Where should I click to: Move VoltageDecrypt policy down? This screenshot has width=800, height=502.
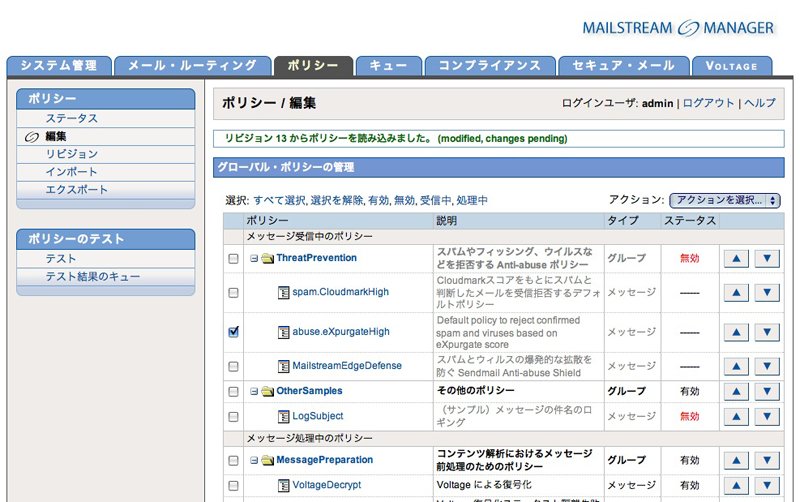[767, 485]
